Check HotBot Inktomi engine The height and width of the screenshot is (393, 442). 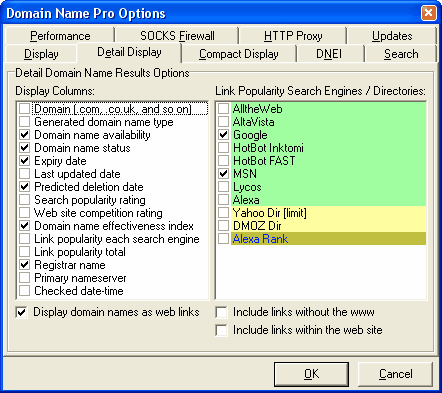223,148
